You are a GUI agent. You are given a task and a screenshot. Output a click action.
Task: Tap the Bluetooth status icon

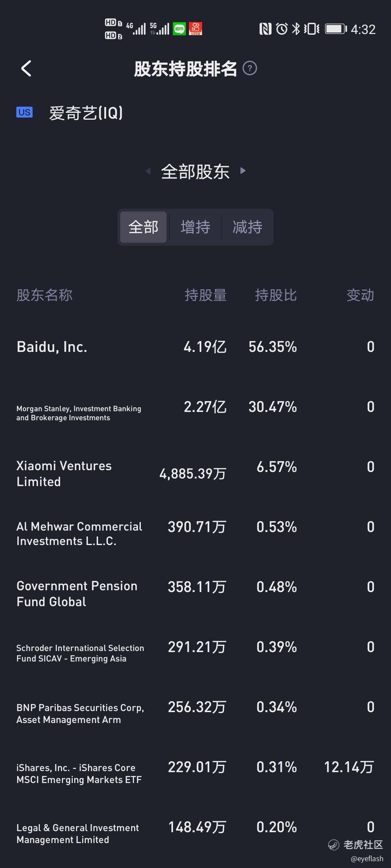click(296, 29)
